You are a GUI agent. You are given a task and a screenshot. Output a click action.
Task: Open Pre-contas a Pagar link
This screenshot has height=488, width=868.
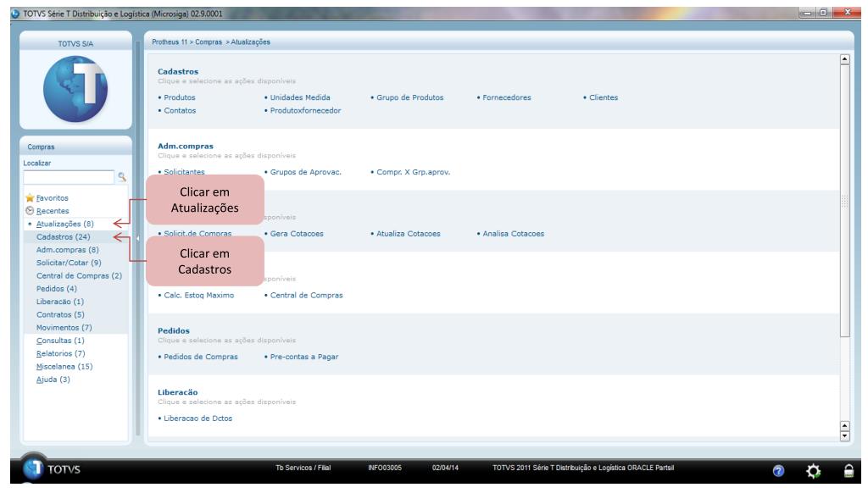pos(304,357)
